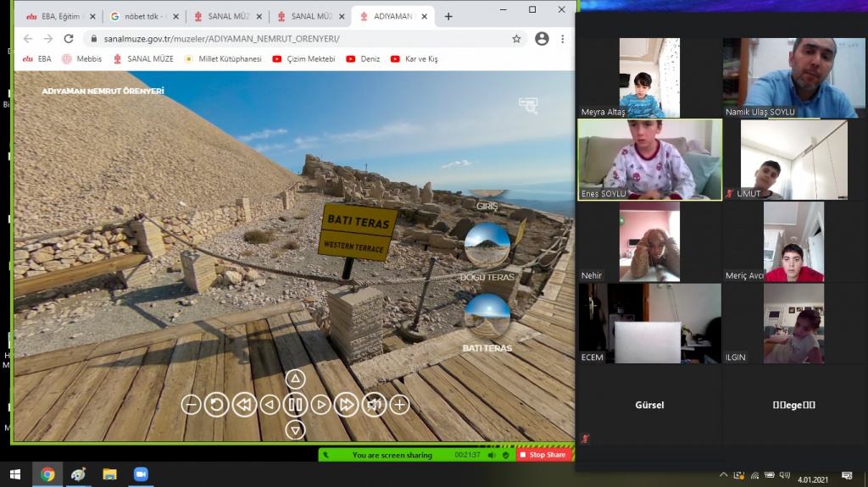Image resolution: width=868 pixels, height=487 pixels.
Task: Bookmark this page with star icon
Action: [516, 39]
